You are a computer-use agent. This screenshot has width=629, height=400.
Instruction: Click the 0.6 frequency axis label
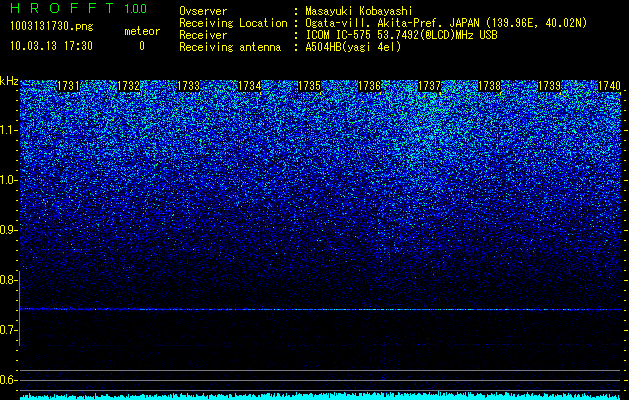pyautogui.click(x=8, y=380)
